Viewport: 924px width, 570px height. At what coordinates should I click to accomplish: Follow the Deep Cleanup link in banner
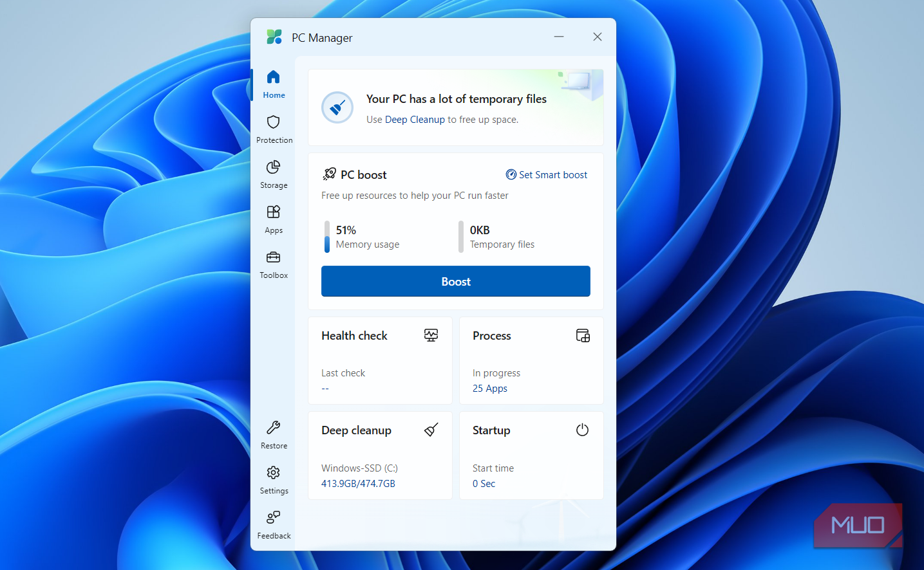click(415, 120)
